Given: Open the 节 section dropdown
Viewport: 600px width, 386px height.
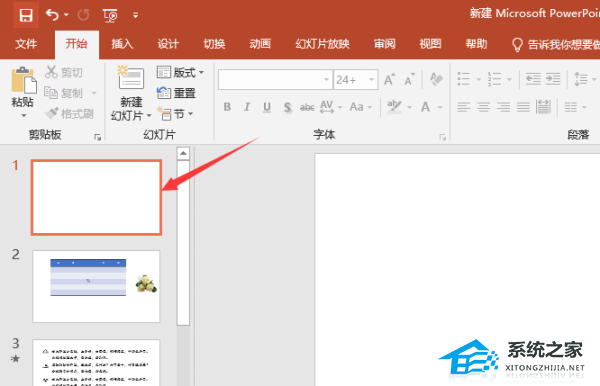Looking at the screenshot, I should point(175,114).
